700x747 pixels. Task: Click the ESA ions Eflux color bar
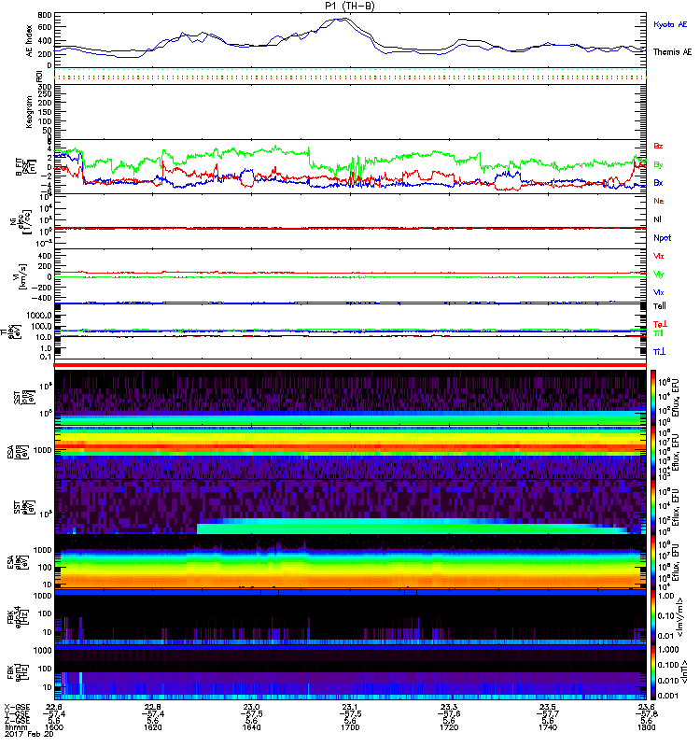653,453
